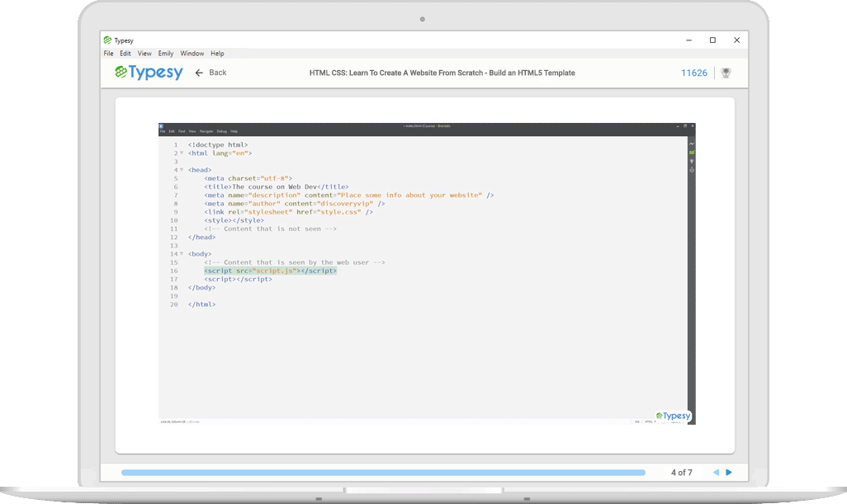Click the empty style tag line 10
The width and height of the screenshot is (847, 504).
[234, 220]
